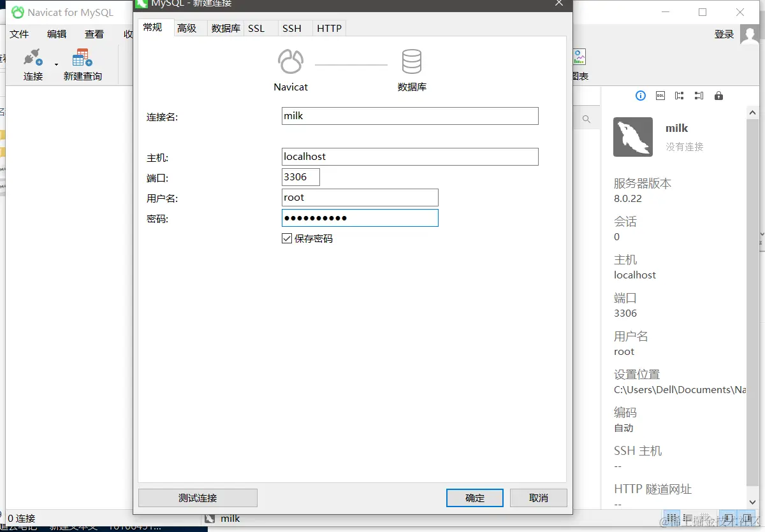Click the localhost value under 主机 in info panel

coord(635,275)
